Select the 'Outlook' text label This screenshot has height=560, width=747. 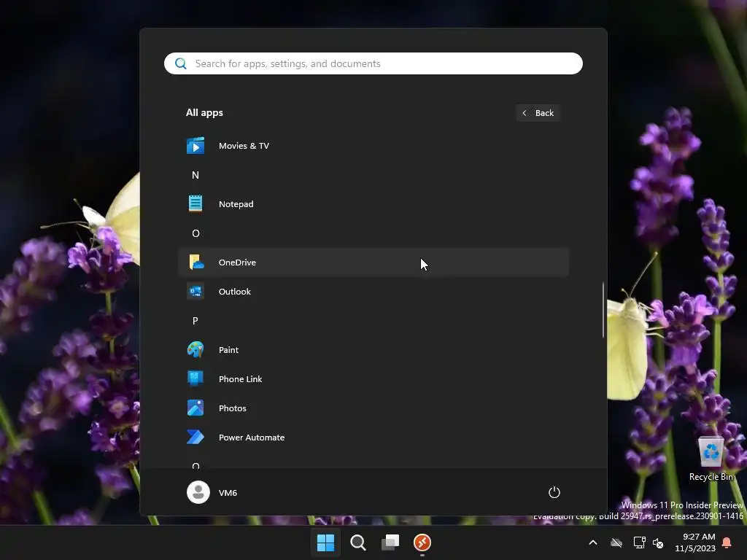pyautogui.click(x=235, y=292)
